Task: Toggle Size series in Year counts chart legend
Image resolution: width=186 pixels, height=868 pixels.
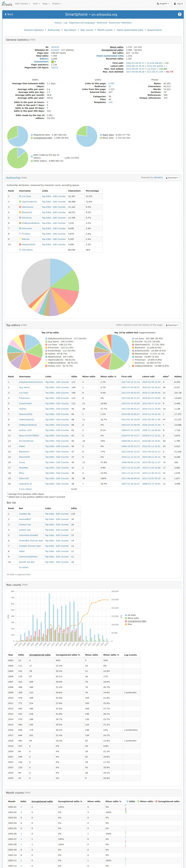Action: (128, 624)
